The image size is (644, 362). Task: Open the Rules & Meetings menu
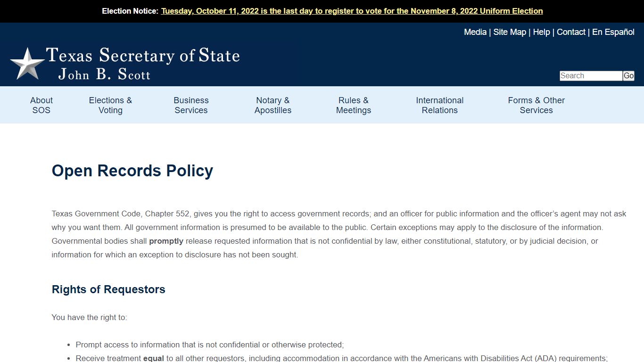[x=354, y=105]
